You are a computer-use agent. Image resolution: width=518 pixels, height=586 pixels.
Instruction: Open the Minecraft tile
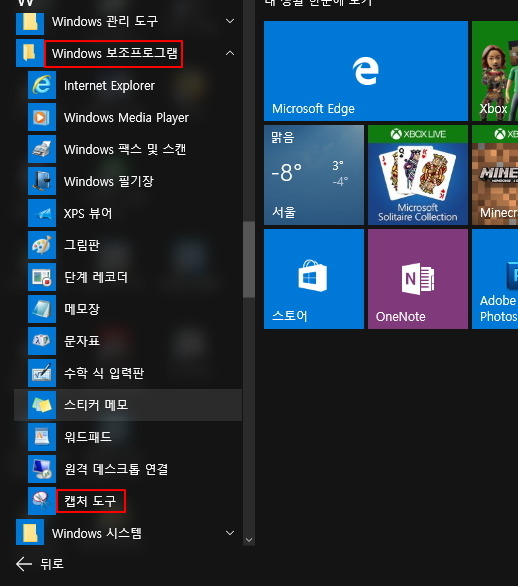495,175
